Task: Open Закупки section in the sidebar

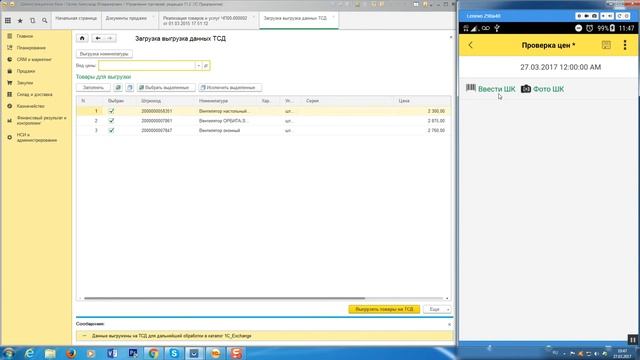Action: coord(25,82)
